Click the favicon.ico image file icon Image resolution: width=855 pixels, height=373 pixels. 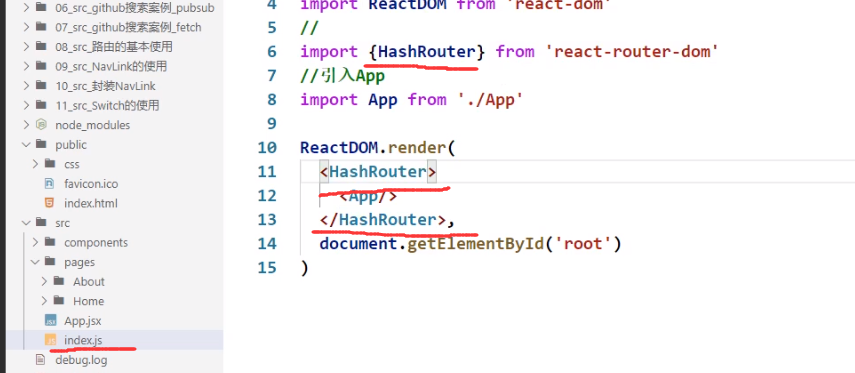click(50, 184)
